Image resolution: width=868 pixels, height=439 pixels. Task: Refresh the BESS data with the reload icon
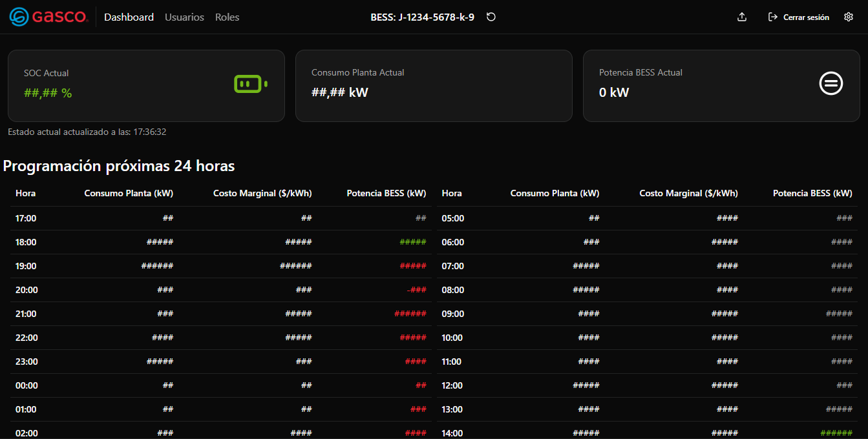(x=491, y=17)
